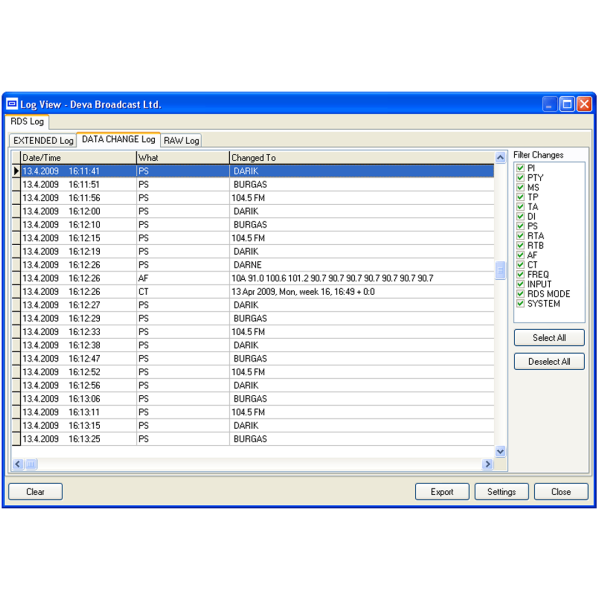Click the 16:11:56 date/time cell
This screenshot has width=600, height=600.
(x=78, y=198)
